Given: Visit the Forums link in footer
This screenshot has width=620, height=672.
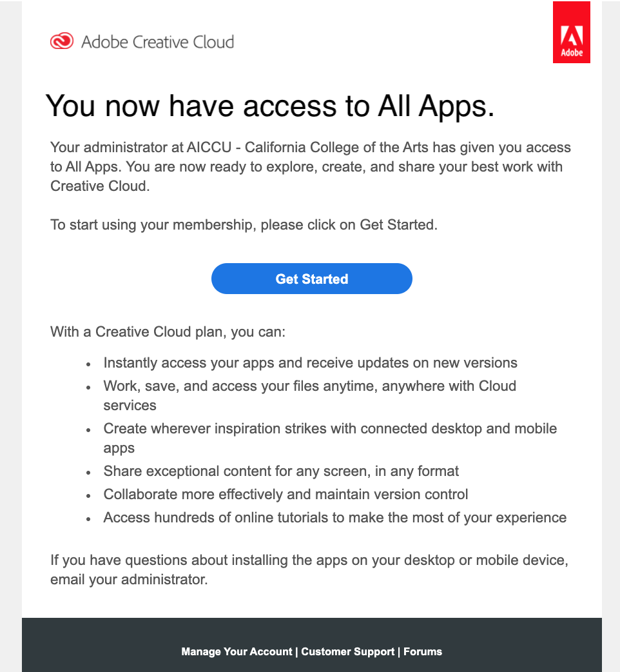Looking at the screenshot, I should click(x=423, y=651).
